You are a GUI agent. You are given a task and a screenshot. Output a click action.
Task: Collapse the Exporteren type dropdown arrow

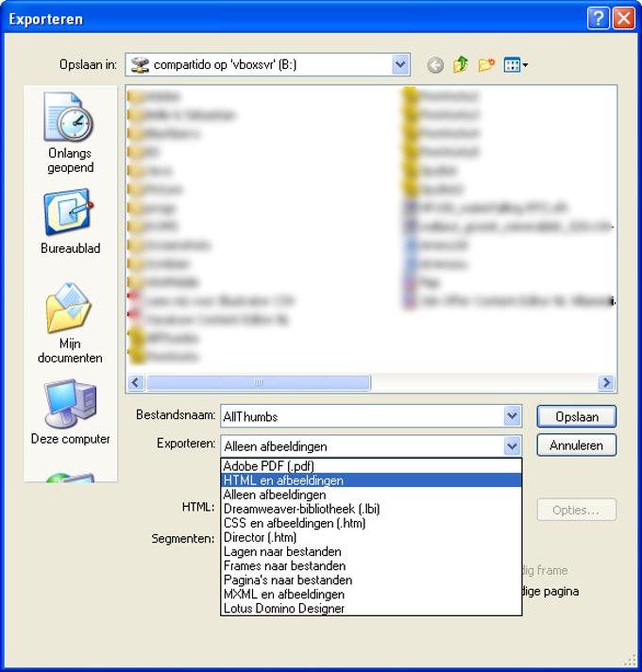click(512, 446)
